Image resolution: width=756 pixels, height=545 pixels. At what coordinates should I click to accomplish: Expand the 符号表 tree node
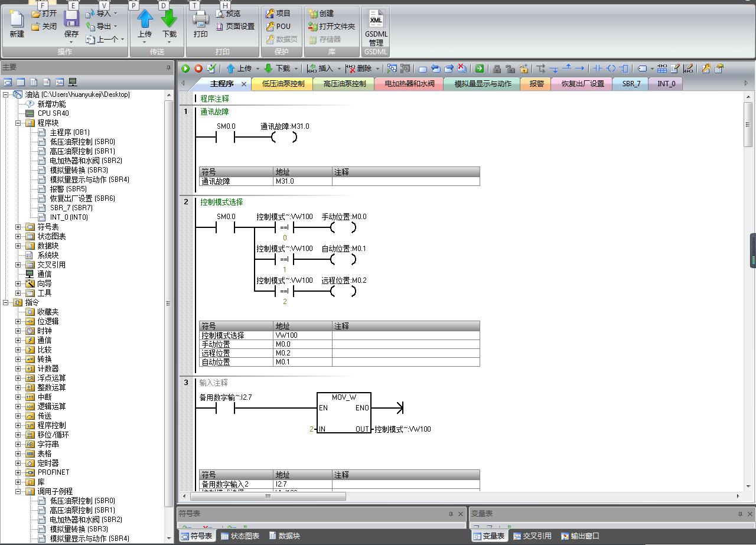tap(18, 227)
